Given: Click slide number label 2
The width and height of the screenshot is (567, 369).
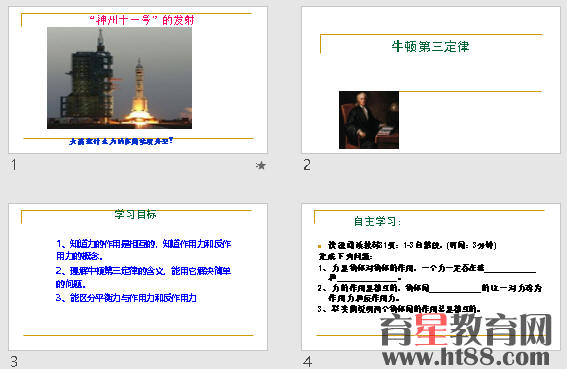Looking at the screenshot, I should coord(307,165).
